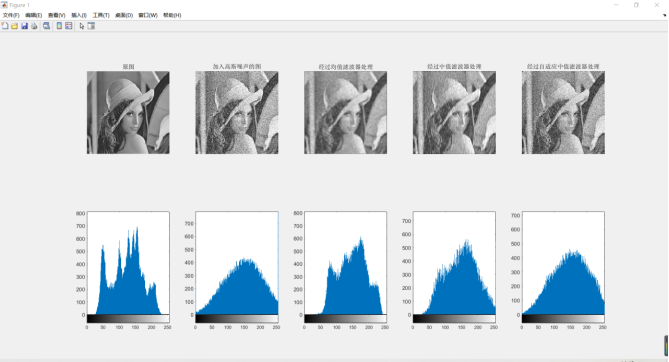Click the toolbar icon right of the printer
Viewport: 669px width, 362px height.
[x=46, y=26]
